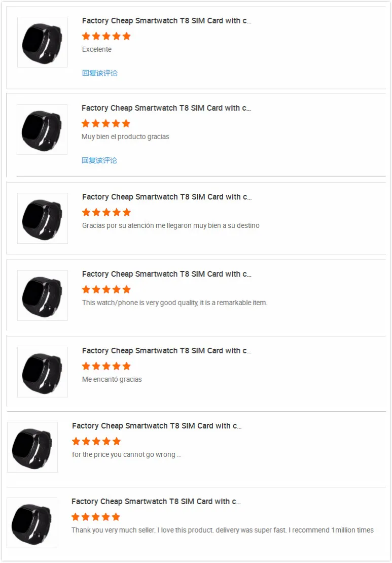Click the watch thumbnail beside "for the price you cannot go wrong"

point(32,447)
